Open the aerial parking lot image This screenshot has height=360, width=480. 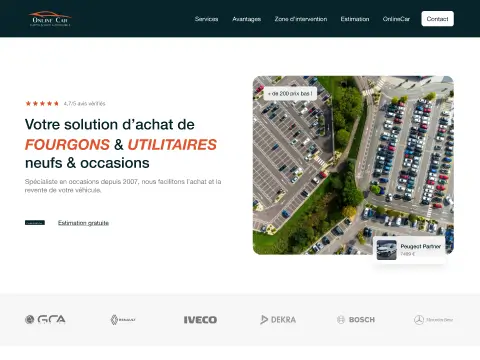pos(353,165)
